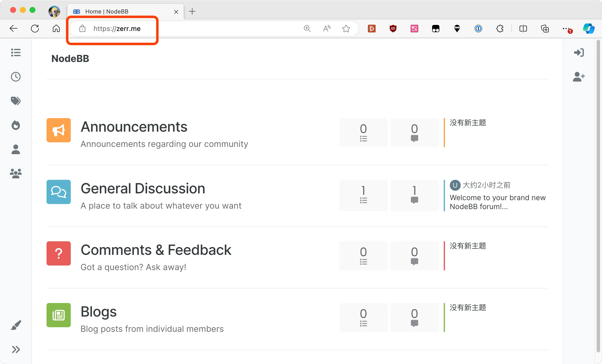The image size is (602, 364).
Task: Click the Login icon in right sidebar
Action: tap(579, 53)
